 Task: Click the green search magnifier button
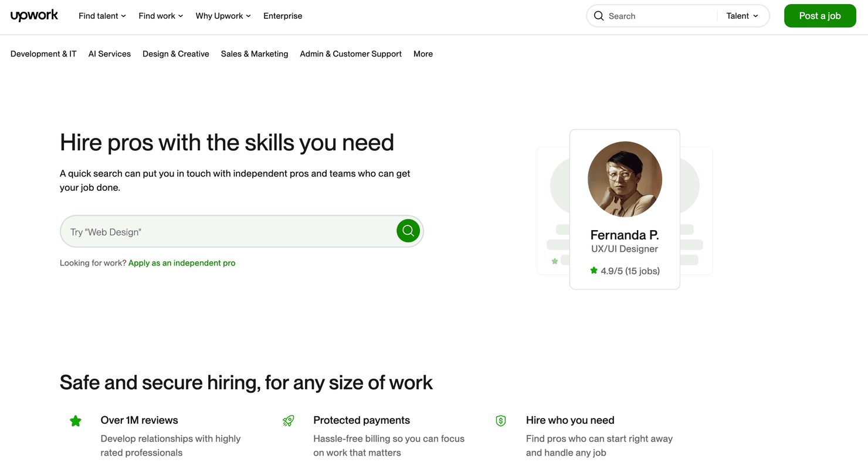[x=408, y=231]
